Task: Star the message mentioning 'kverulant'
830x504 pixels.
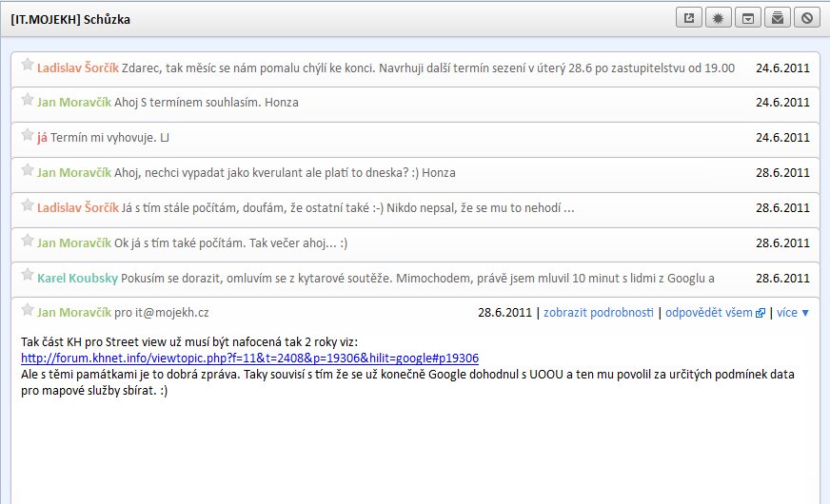Action: tap(27, 170)
